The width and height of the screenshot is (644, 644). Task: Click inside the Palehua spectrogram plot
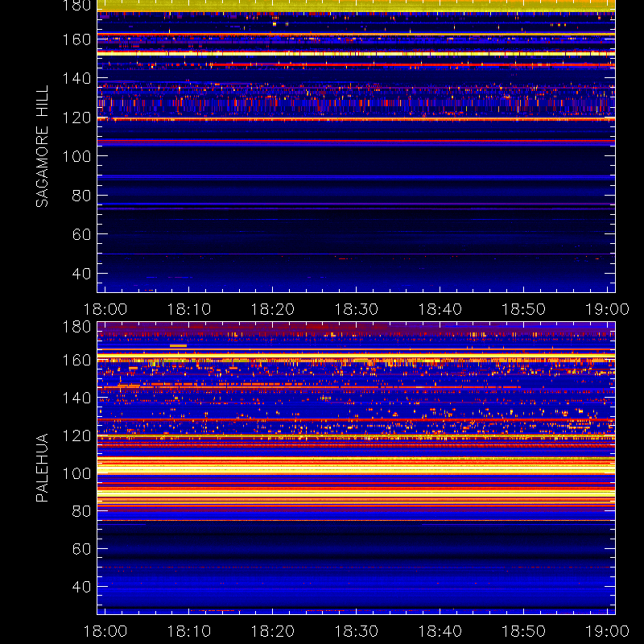(x=356, y=468)
